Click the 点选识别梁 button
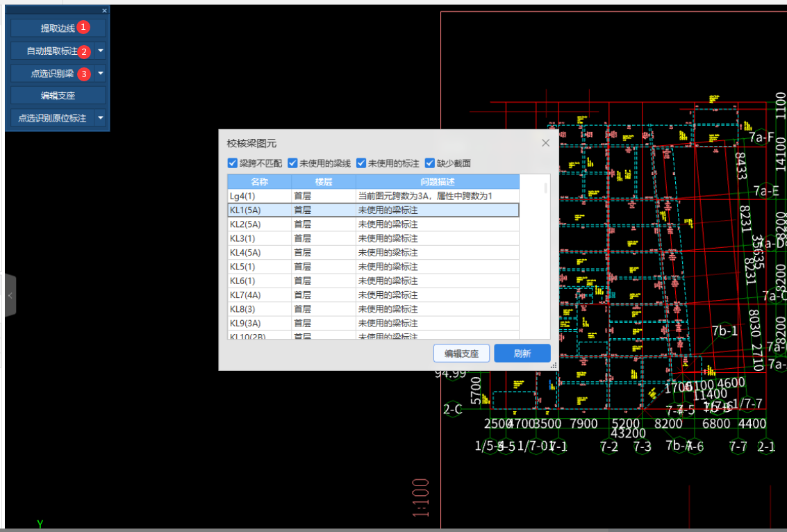 coord(52,74)
